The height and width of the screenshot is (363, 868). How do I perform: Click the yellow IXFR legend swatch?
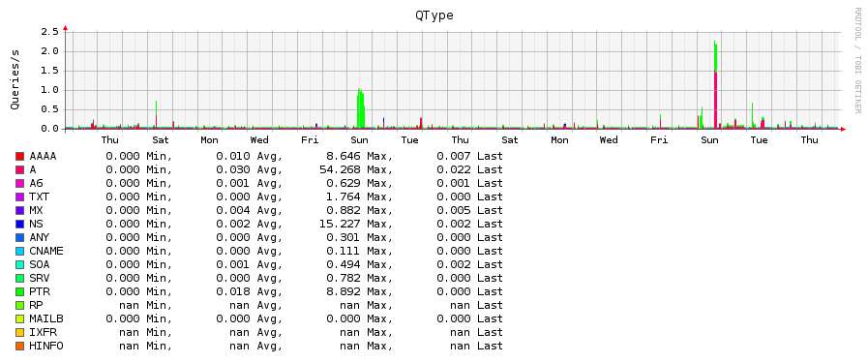19,333
